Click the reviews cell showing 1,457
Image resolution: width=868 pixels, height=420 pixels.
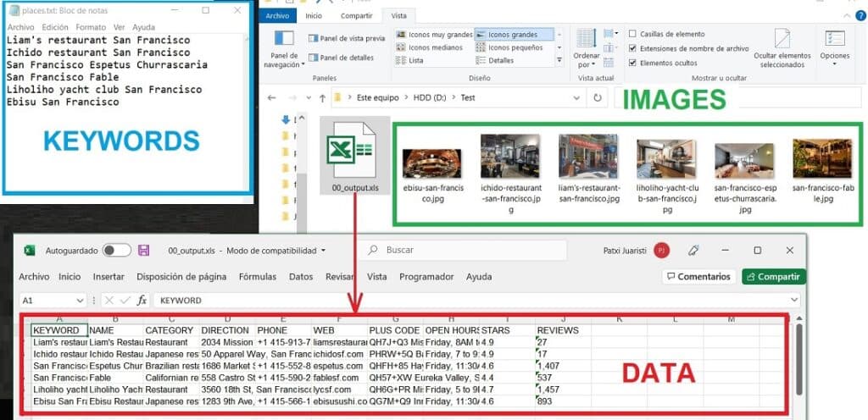[563, 390]
